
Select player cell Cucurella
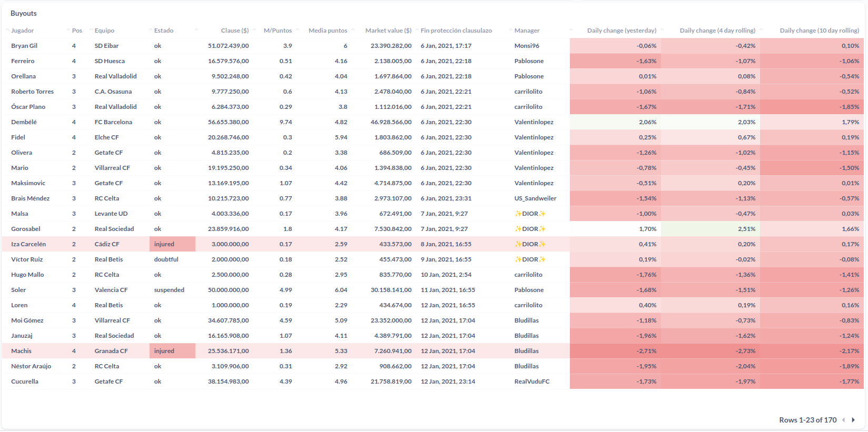click(x=25, y=381)
